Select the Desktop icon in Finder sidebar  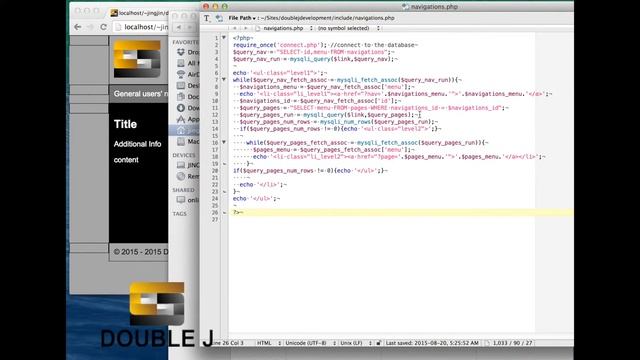[x=181, y=86]
